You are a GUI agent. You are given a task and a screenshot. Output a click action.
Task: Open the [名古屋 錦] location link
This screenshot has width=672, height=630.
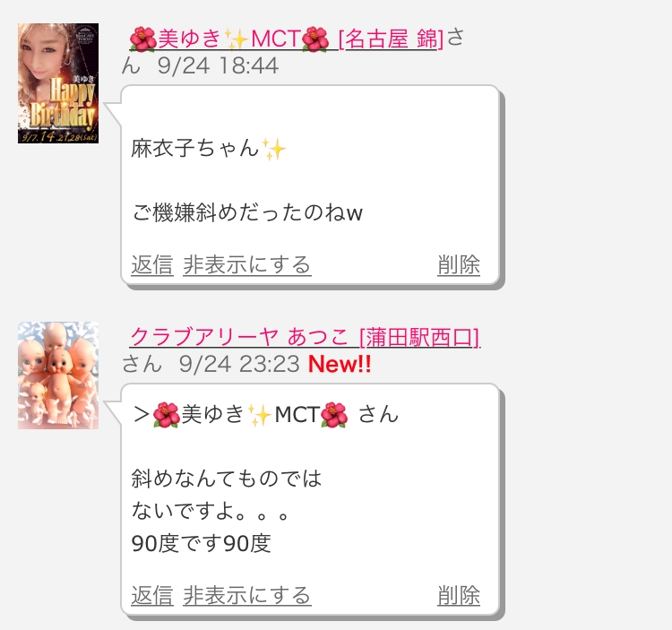pyautogui.click(x=391, y=39)
